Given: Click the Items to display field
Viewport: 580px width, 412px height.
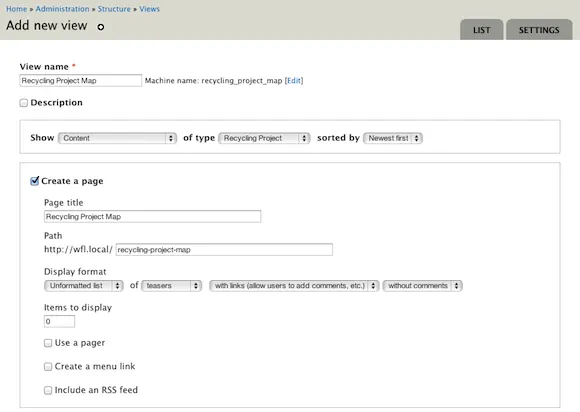Looking at the screenshot, I should coord(59,321).
